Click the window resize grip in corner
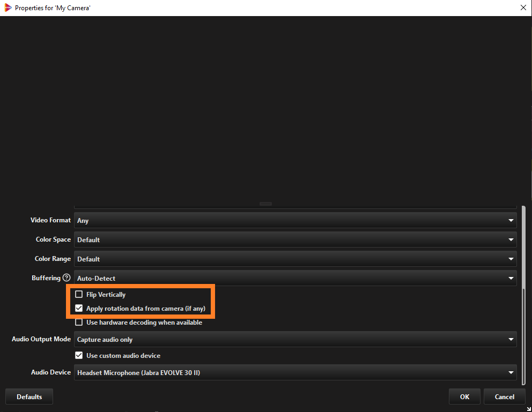Screen dimensions: 532x412 point(529,409)
